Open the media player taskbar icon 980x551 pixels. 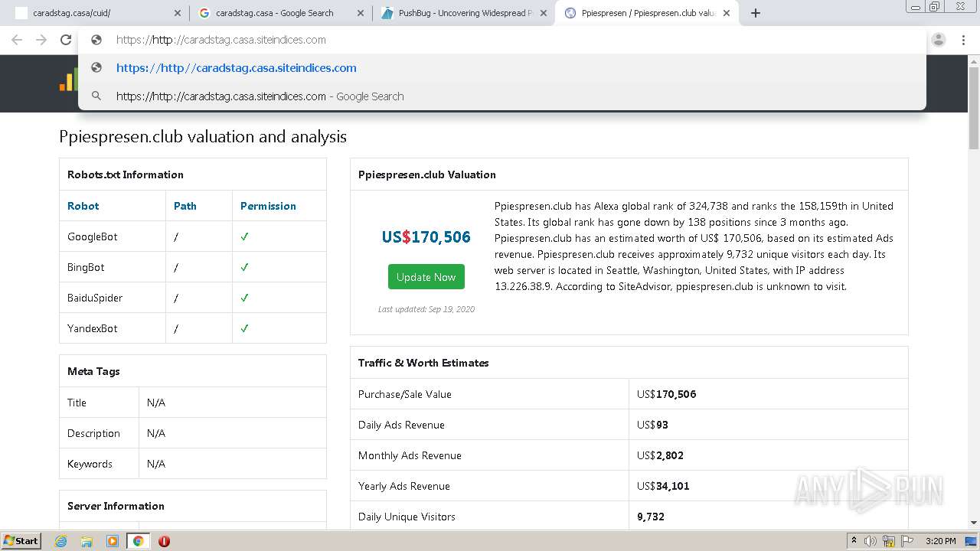(113, 541)
